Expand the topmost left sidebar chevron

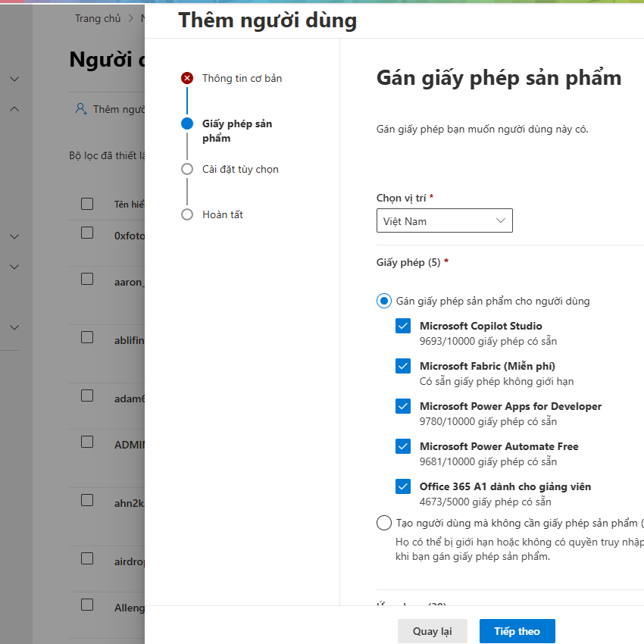point(14,79)
